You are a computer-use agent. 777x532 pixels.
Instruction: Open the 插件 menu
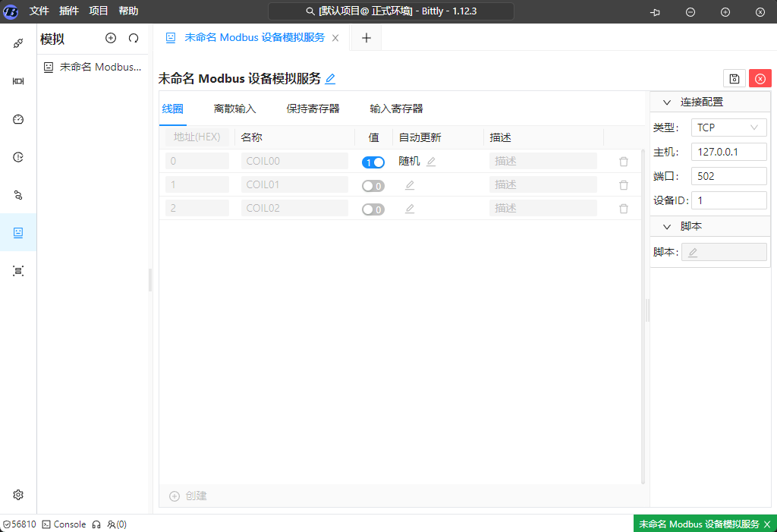point(68,11)
